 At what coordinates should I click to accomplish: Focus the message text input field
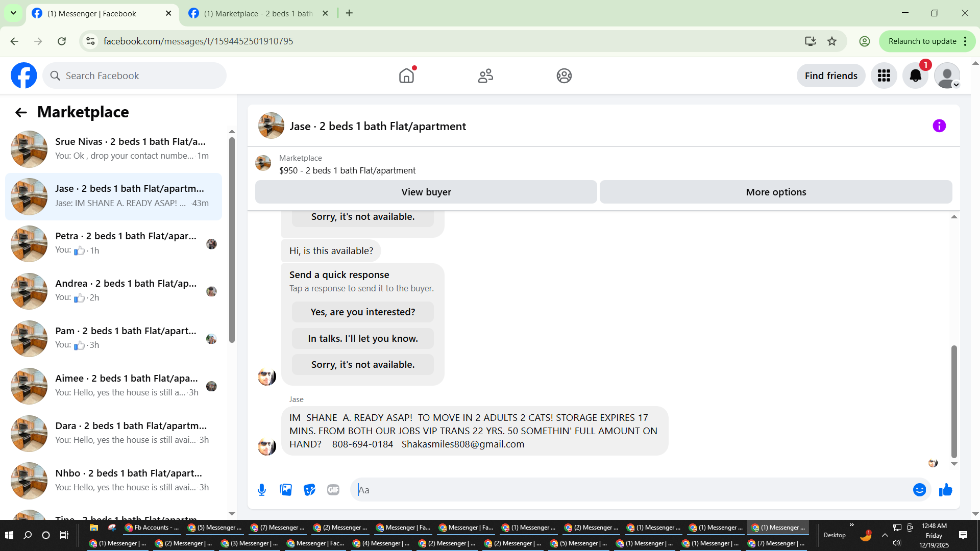click(633, 490)
